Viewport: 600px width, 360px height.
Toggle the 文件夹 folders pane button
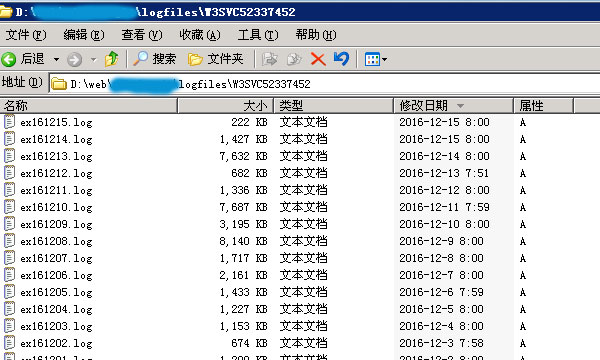point(215,59)
